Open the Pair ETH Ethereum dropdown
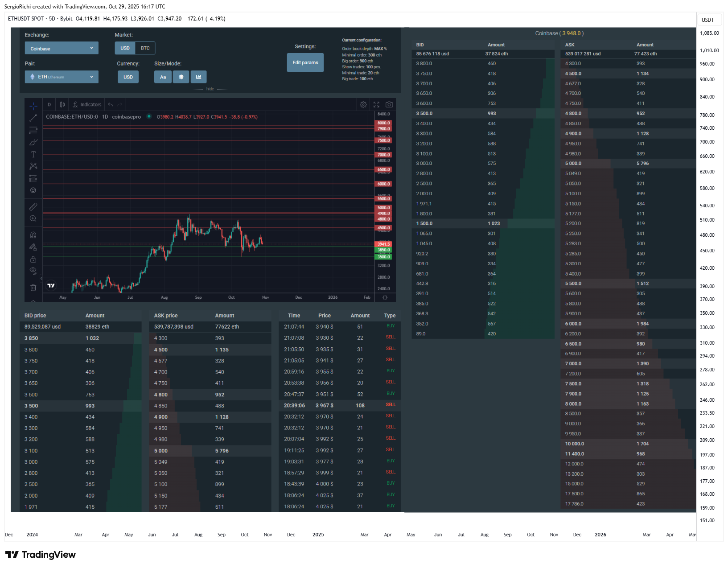Image resolution: width=728 pixels, height=568 pixels. pyautogui.click(x=62, y=77)
